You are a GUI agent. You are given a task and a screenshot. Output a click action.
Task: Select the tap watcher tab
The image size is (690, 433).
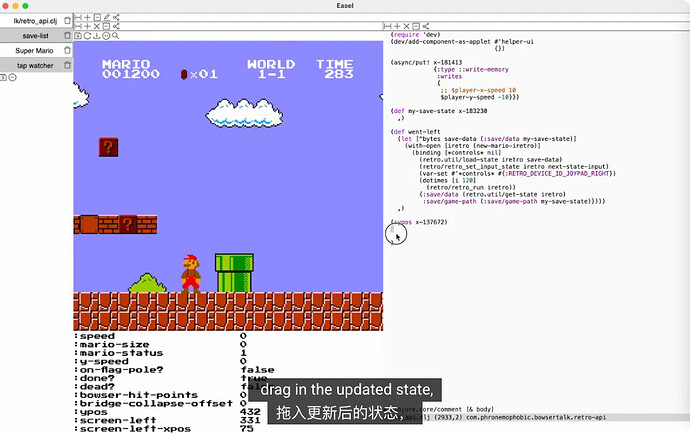point(35,65)
